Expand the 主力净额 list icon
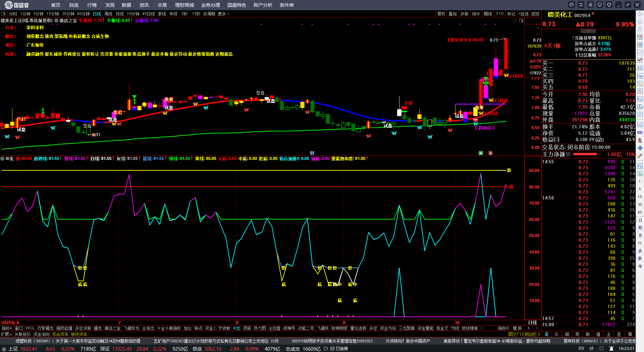The width and height of the screenshot is (644, 352). pyautogui.click(x=568, y=155)
